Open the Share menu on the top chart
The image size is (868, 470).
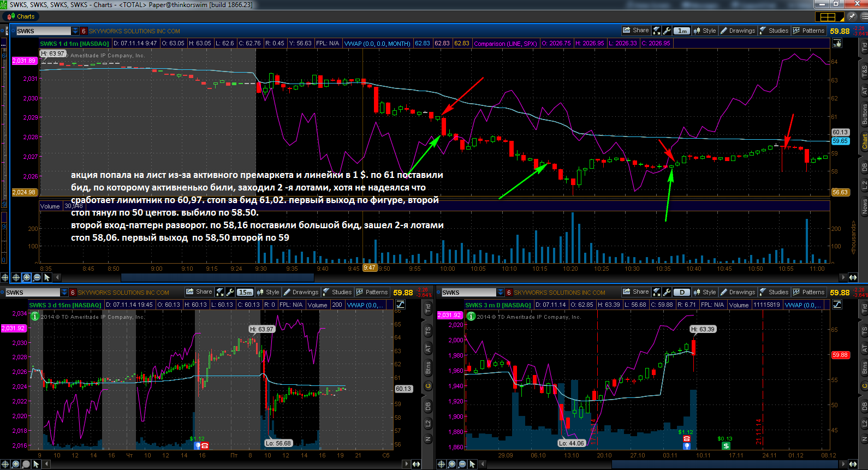(x=636, y=31)
